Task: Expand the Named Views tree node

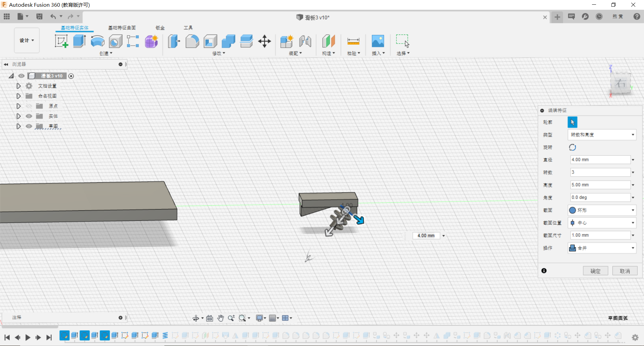Action: (x=19, y=96)
